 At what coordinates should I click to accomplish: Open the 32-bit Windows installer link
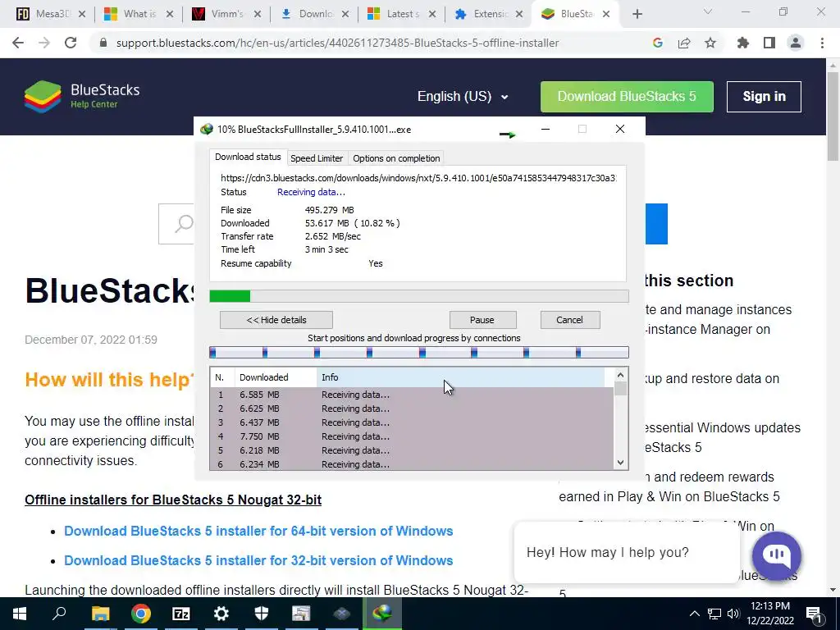pos(258,560)
